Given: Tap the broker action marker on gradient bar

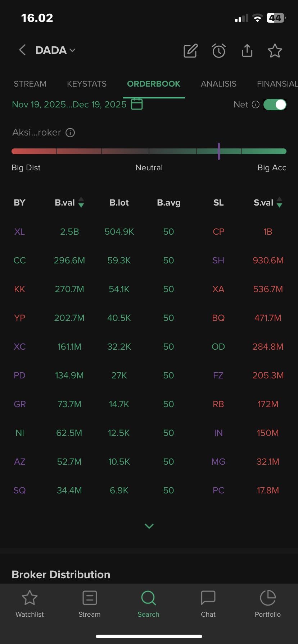Looking at the screenshot, I should pos(219,151).
